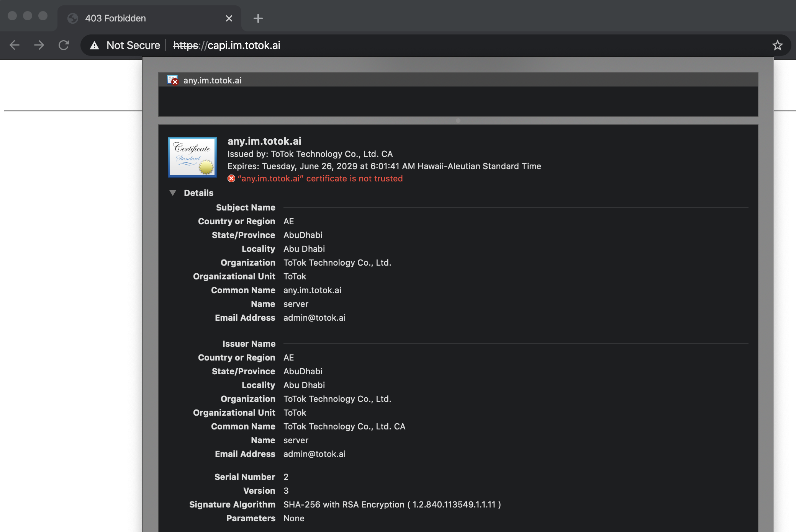Click Issuer Email Address admin@totok.ai

click(314, 454)
